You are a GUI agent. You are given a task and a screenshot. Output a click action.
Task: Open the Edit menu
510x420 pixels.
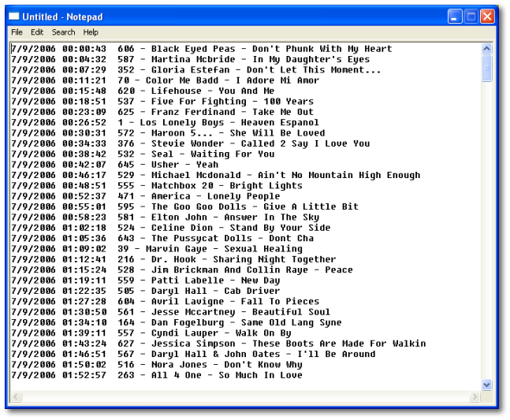(x=37, y=32)
